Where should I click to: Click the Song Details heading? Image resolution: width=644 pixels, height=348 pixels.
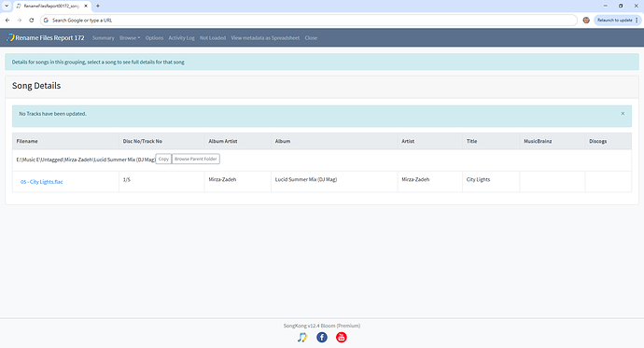tap(36, 86)
